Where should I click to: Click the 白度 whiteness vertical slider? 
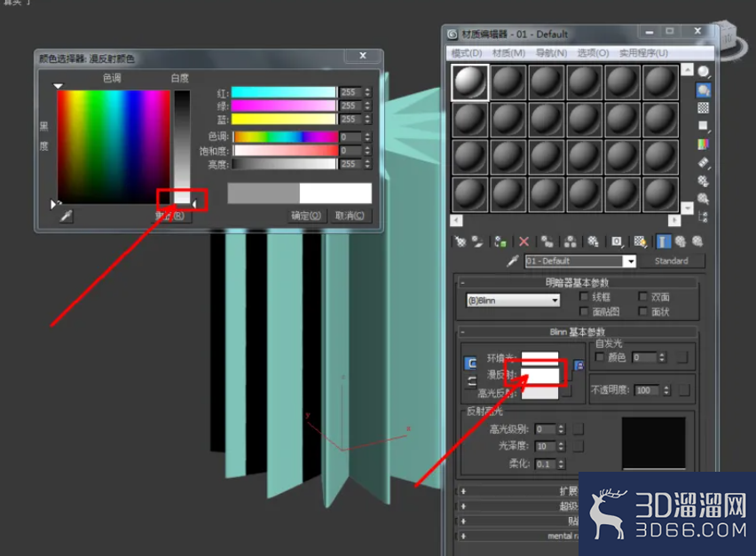182,146
